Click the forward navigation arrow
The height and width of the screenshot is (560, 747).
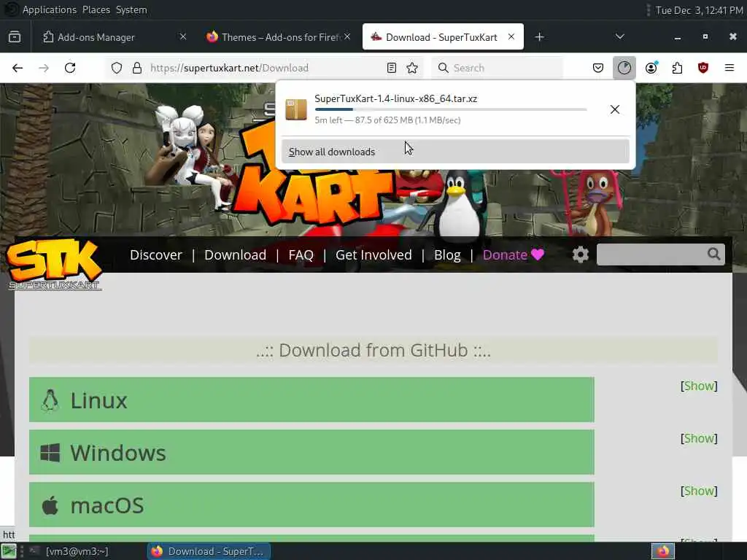(44, 68)
